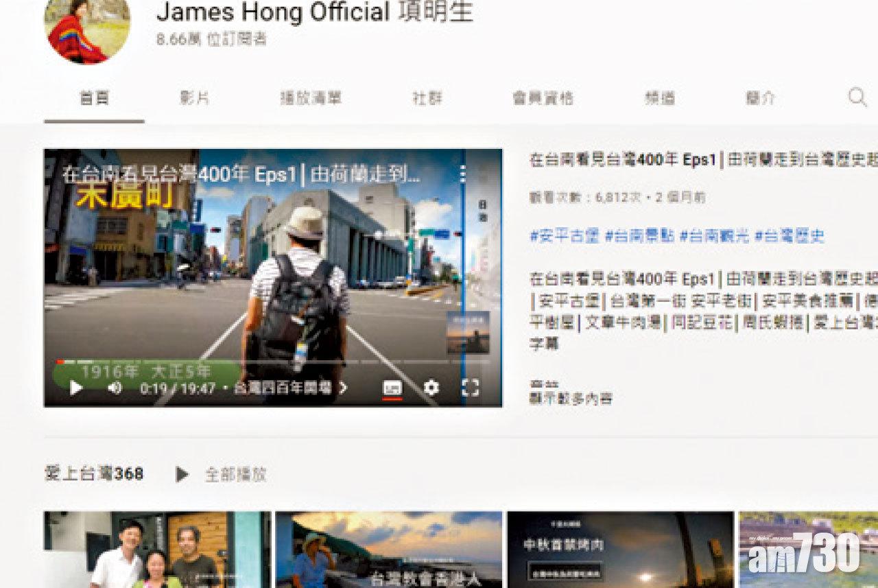The height and width of the screenshot is (588, 878).
Task: Open the 中秋首禁烤肉 video thumbnail
Action: coord(620,549)
